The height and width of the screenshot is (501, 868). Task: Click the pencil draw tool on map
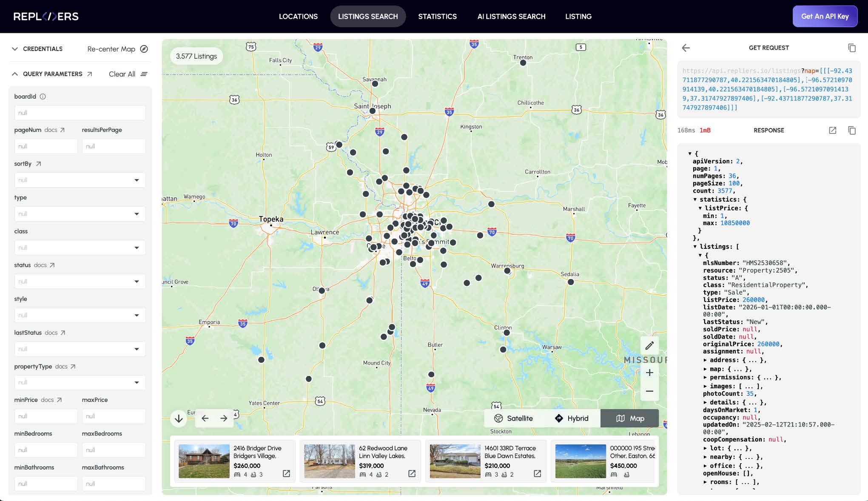click(x=649, y=346)
